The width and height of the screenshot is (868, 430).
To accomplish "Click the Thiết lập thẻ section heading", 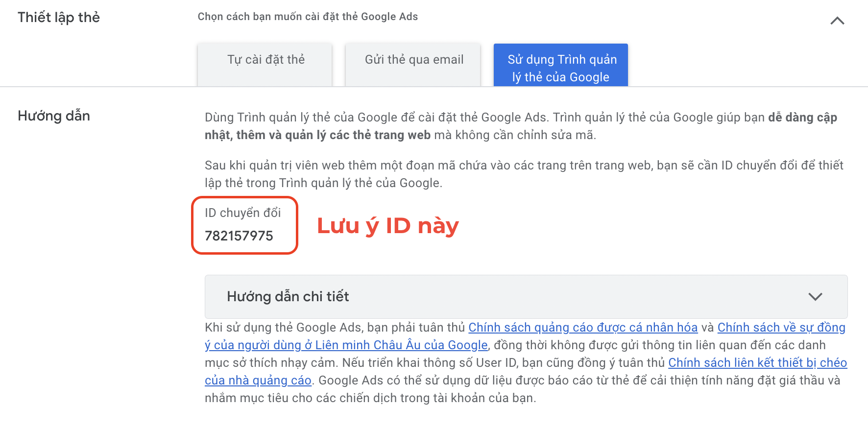I will click(59, 17).
